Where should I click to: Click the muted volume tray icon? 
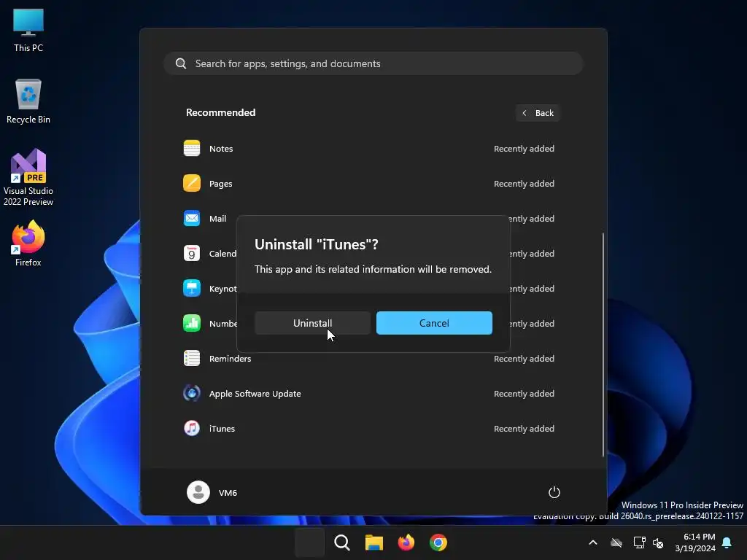658,542
